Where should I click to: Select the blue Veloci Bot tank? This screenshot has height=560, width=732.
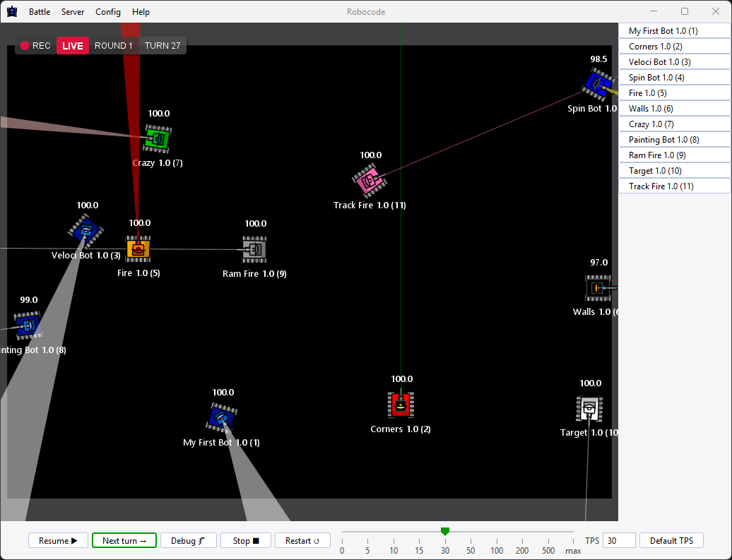coord(86,230)
